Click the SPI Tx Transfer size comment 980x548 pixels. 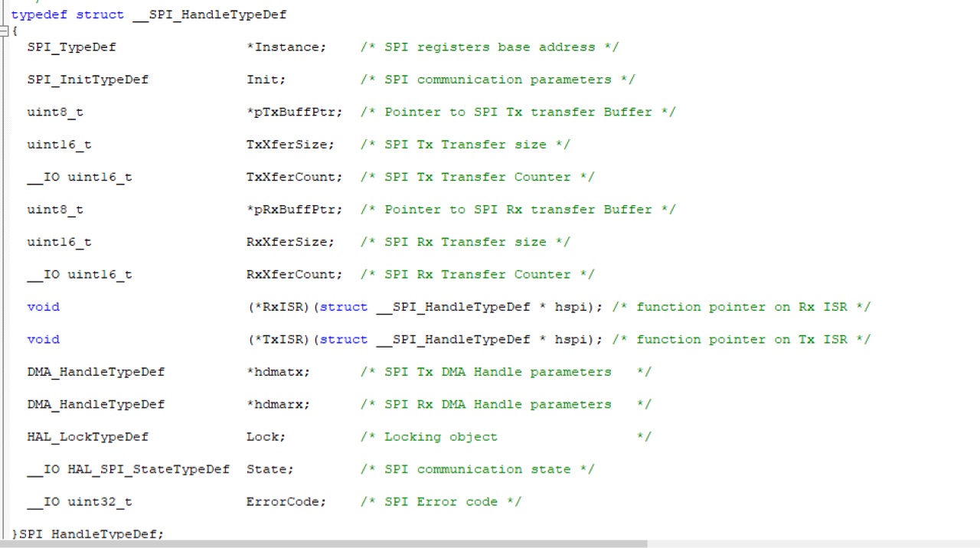pyautogui.click(x=465, y=145)
